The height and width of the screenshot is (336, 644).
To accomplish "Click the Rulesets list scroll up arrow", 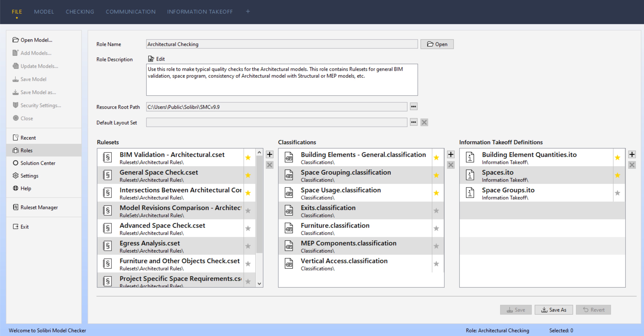I will 259,152.
